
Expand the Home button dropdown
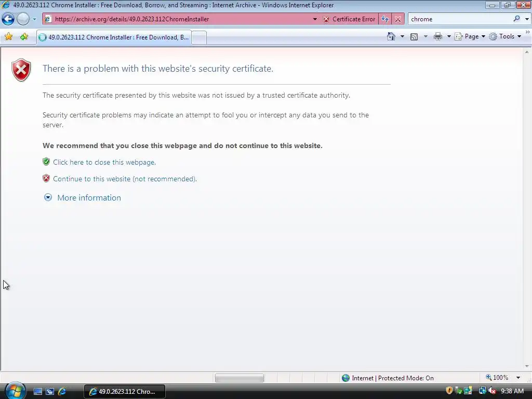403,36
